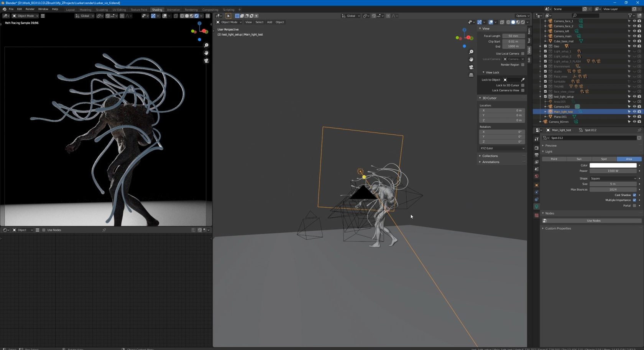Click pan hand icon in main viewport

[471, 59]
